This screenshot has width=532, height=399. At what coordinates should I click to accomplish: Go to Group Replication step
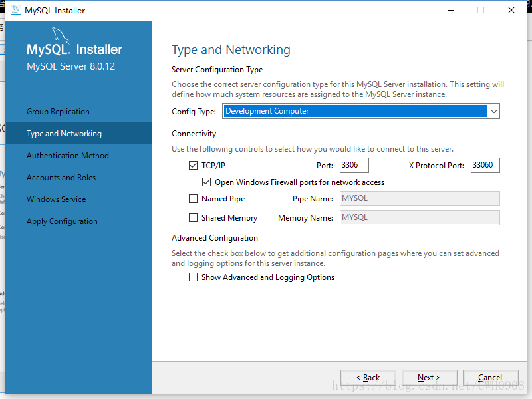(58, 112)
